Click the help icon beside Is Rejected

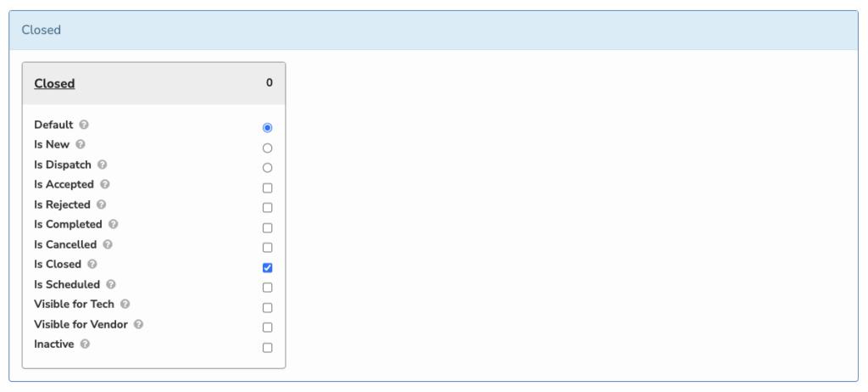(101, 204)
